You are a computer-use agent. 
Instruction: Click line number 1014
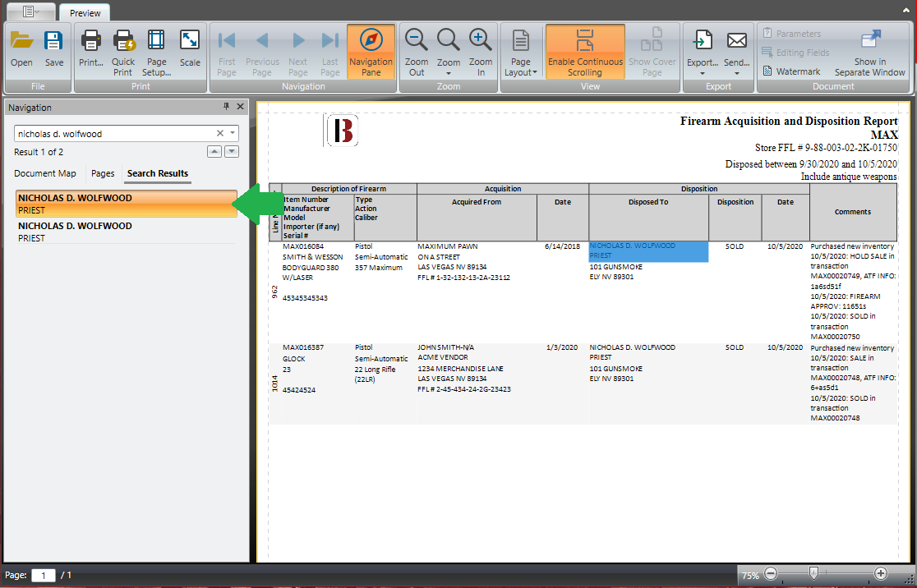pos(275,384)
